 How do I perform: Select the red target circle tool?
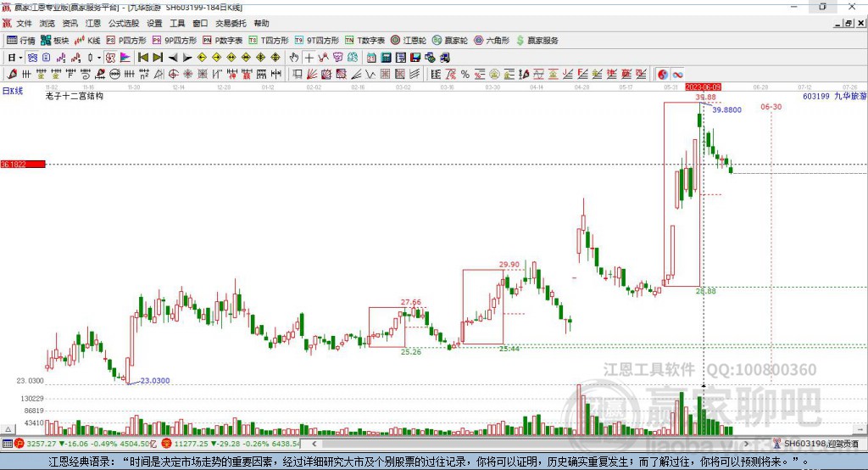(173, 74)
